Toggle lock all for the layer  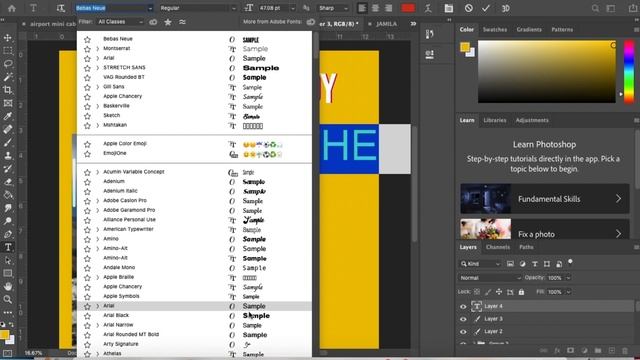521,292
